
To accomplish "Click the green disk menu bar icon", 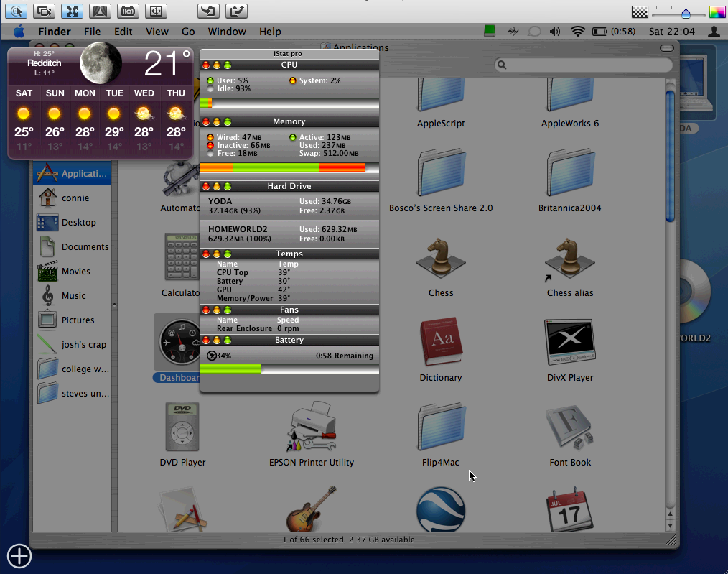I will (x=490, y=31).
